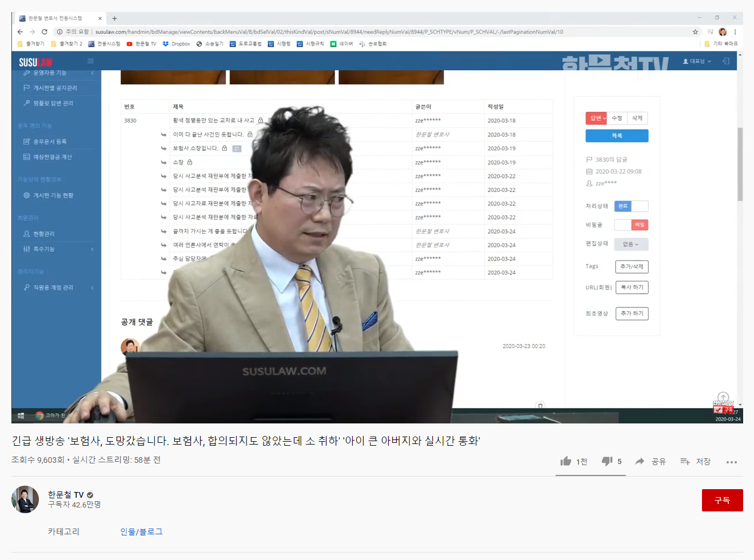Click the hamburger menu next to SUSULAW logo
Image resolution: width=754 pixels, height=560 pixels.
[90, 61]
